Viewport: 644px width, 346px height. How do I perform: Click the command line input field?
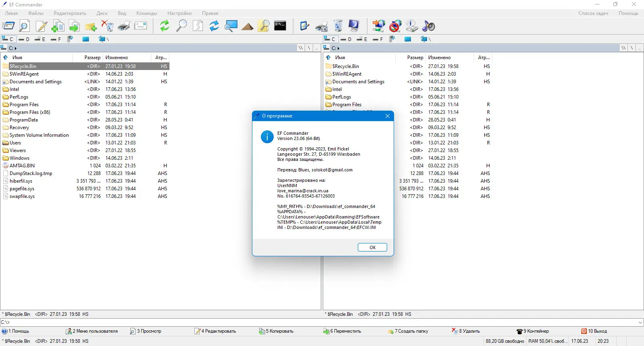tap(319, 322)
